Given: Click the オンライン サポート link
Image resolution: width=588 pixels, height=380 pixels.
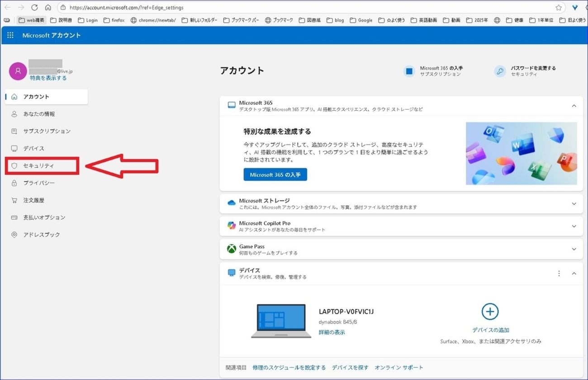Looking at the screenshot, I should 399,367.
